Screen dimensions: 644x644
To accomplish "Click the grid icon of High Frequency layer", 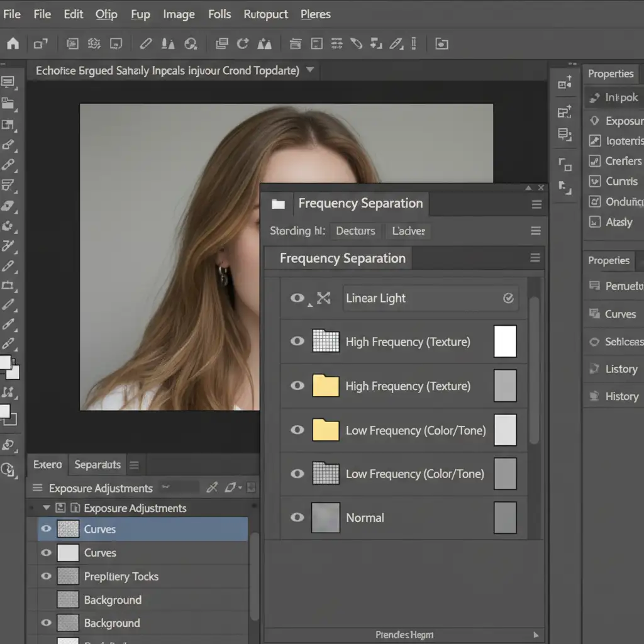I will click(x=326, y=341).
